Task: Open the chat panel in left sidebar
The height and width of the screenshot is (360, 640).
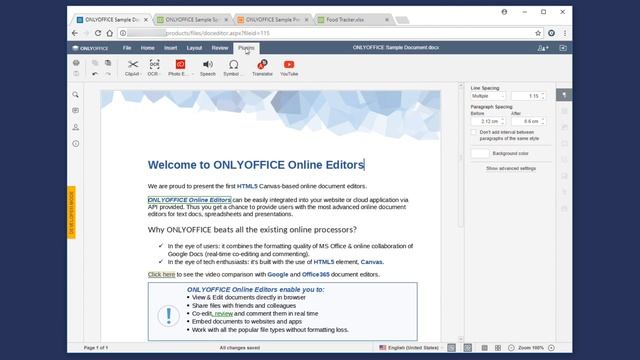Action: (x=76, y=127)
